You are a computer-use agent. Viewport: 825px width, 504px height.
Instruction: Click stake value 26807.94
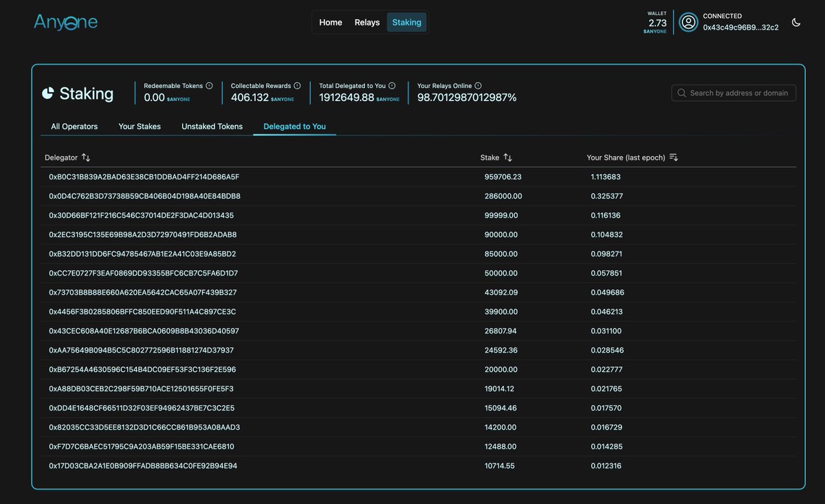pos(502,331)
